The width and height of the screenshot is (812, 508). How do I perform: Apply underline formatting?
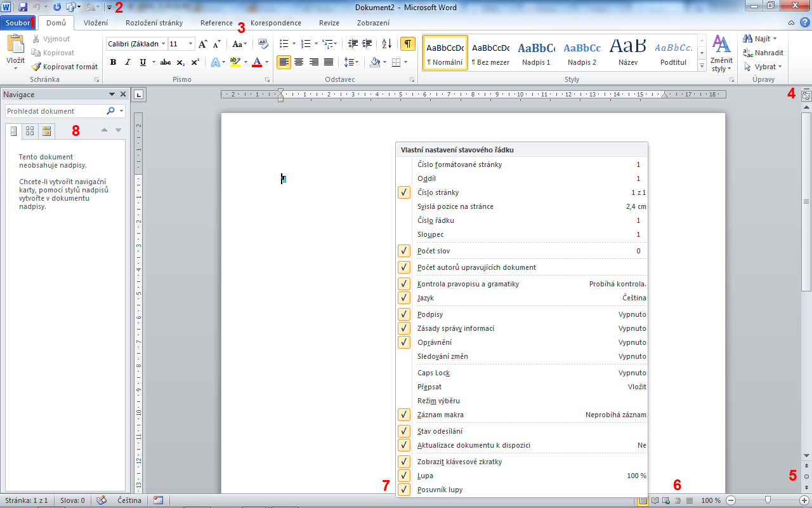(143, 62)
